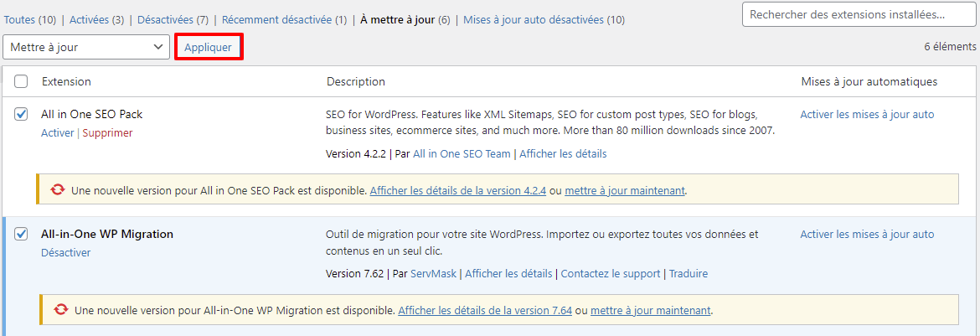This screenshot has height=336, width=980.
Task: Enable auto updates for All in One SEO Pack
Action: (x=868, y=115)
